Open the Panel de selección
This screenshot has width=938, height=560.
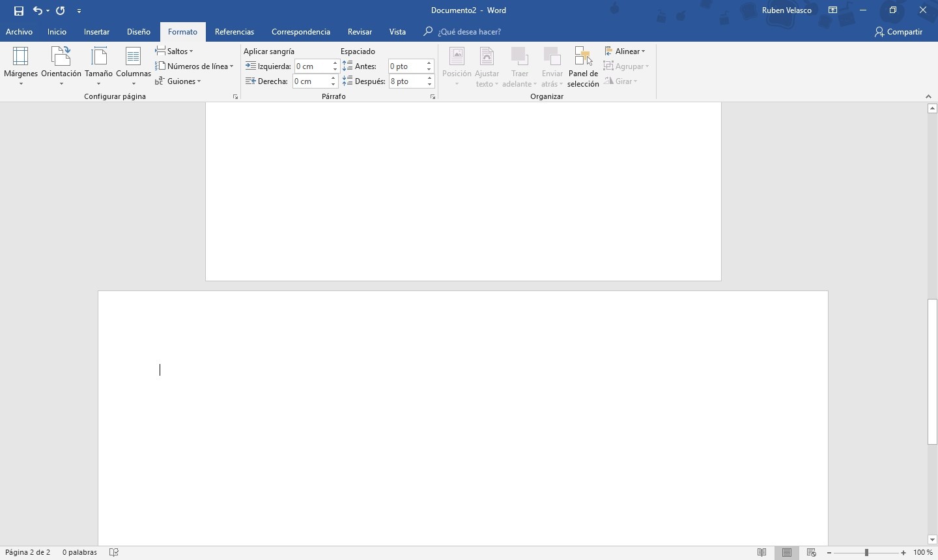[x=583, y=66]
